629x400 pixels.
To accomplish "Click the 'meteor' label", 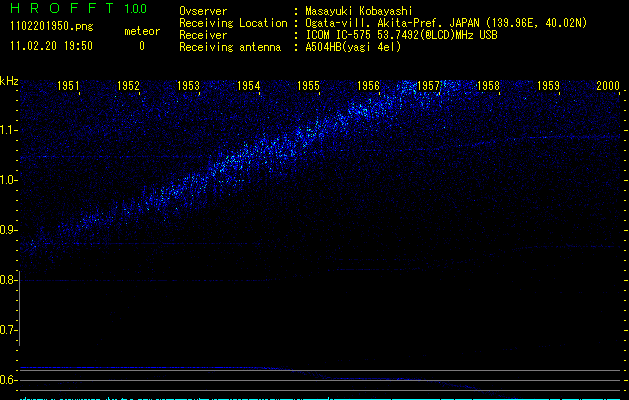I will pos(142,31).
